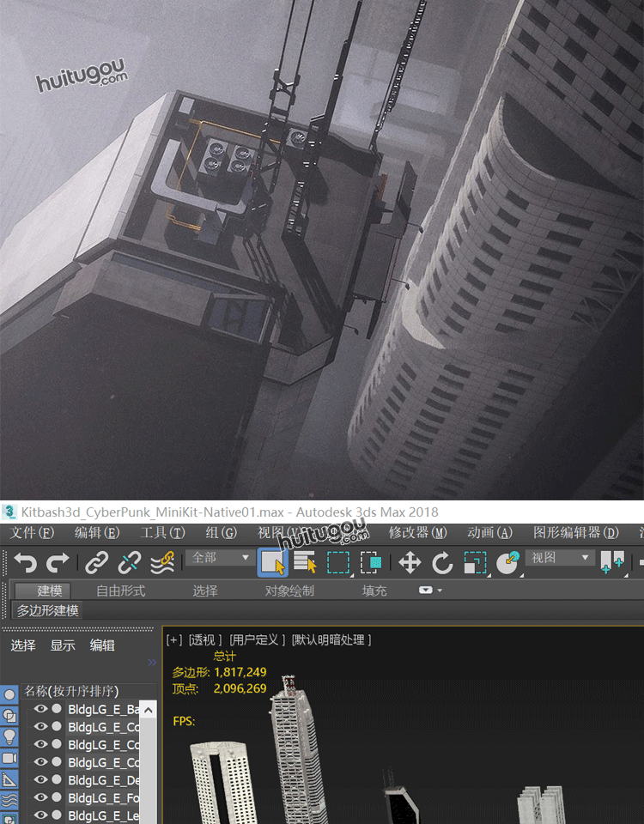Activate the Select Object cursor tool

point(272,563)
